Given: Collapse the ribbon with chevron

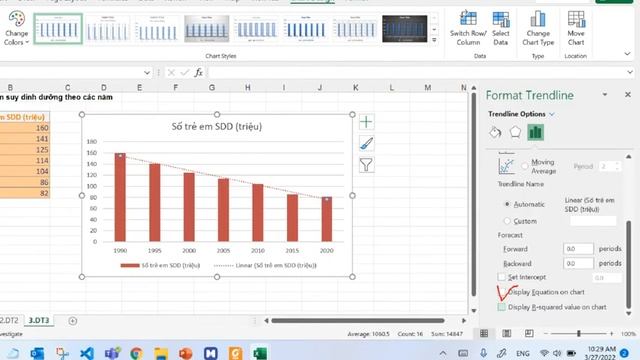Looking at the screenshot, I should tap(627, 54).
